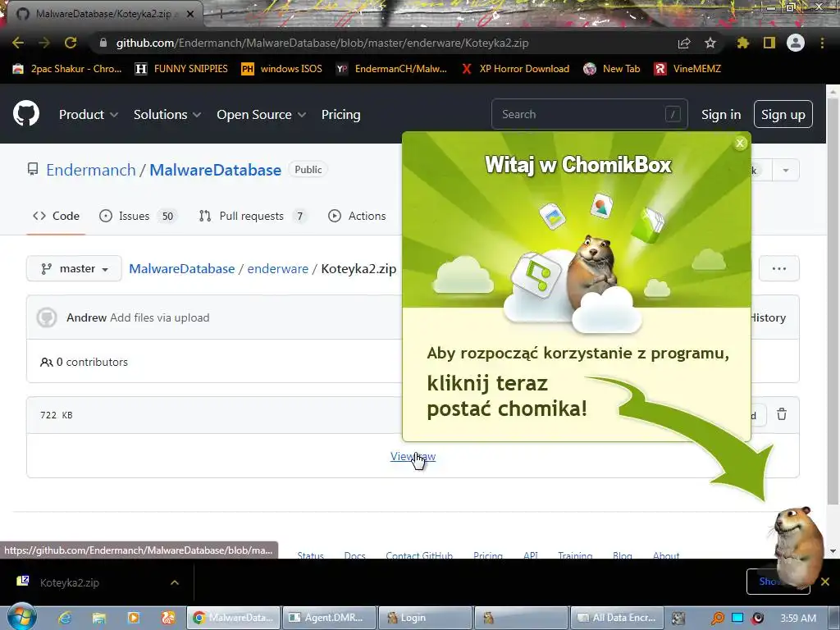Expand Koteyka2.zip download item chevron
Viewport: 840px width, 630px height.
coord(175,582)
